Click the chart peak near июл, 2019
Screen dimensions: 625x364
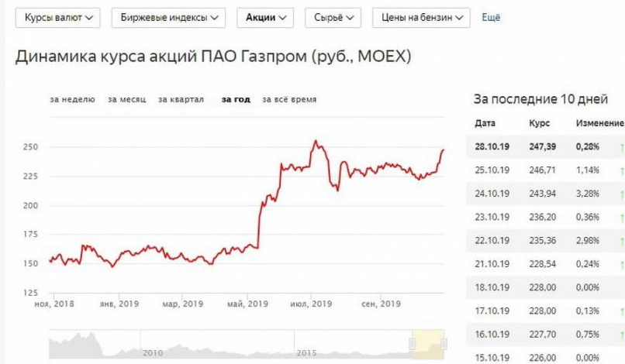[x=315, y=142]
